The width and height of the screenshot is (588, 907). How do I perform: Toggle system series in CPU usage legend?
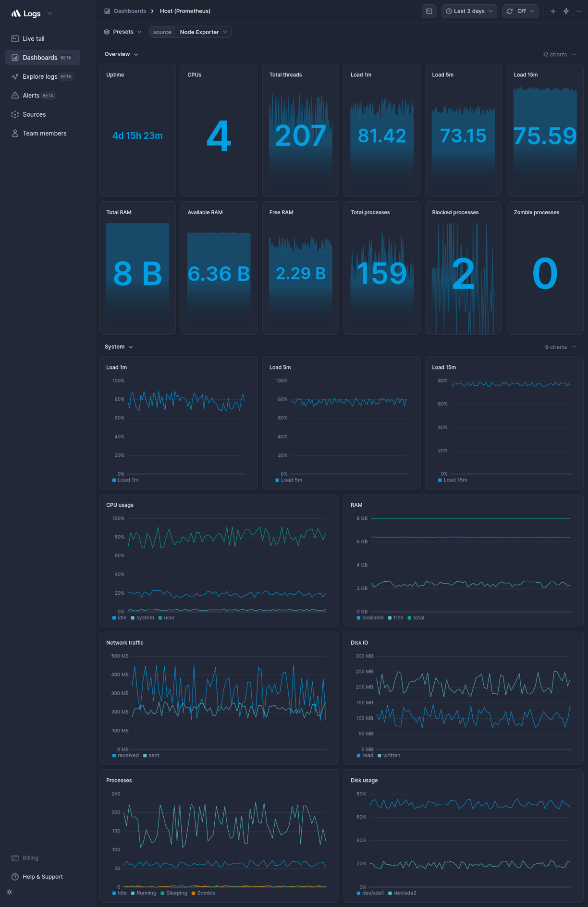point(143,618)
